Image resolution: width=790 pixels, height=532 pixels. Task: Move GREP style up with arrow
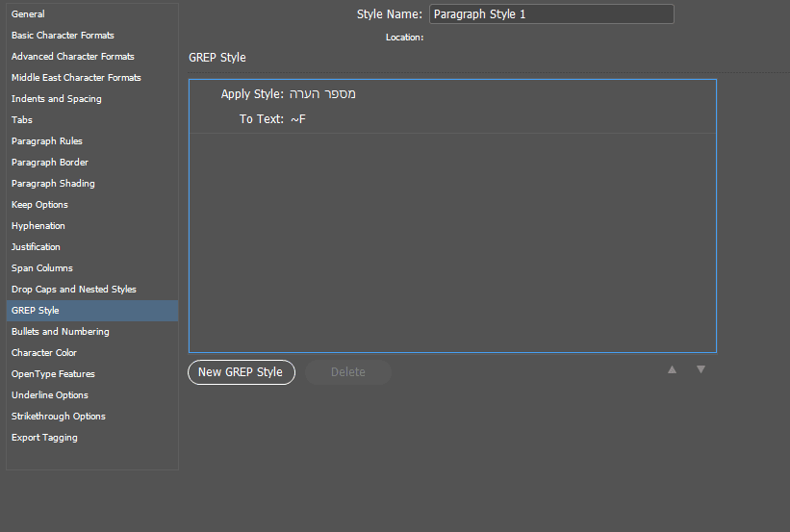point(673,369)
